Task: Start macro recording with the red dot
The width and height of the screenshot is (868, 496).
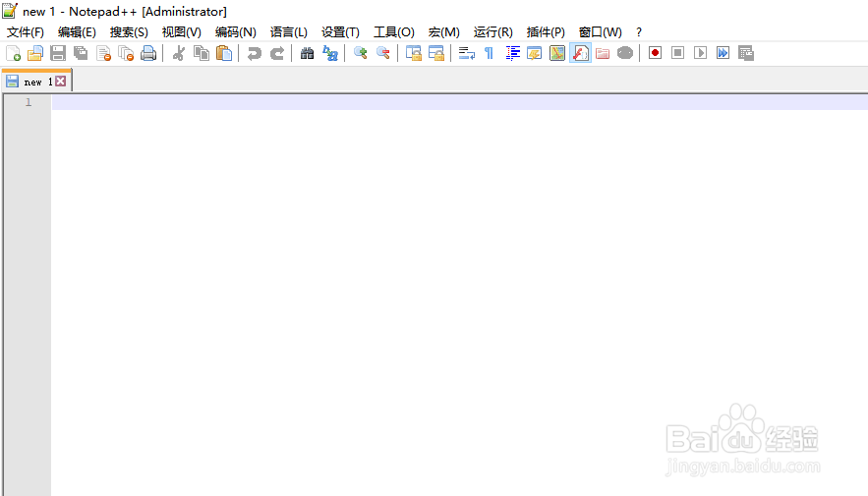Action: (x=655, y=53)
